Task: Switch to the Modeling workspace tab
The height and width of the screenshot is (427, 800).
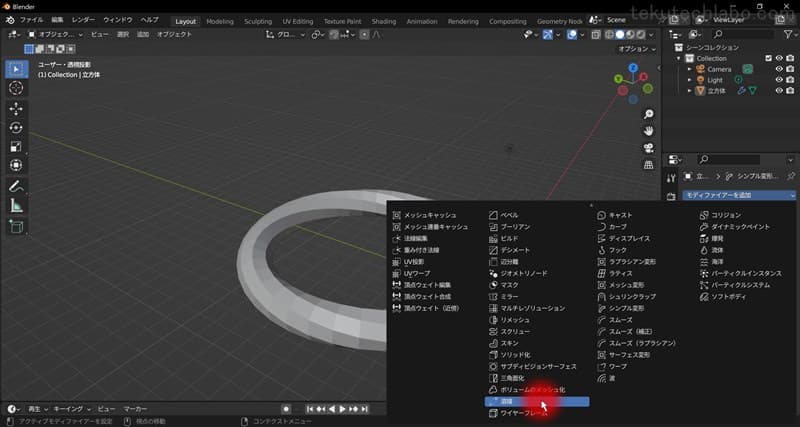Action: [x=220, y=21]
